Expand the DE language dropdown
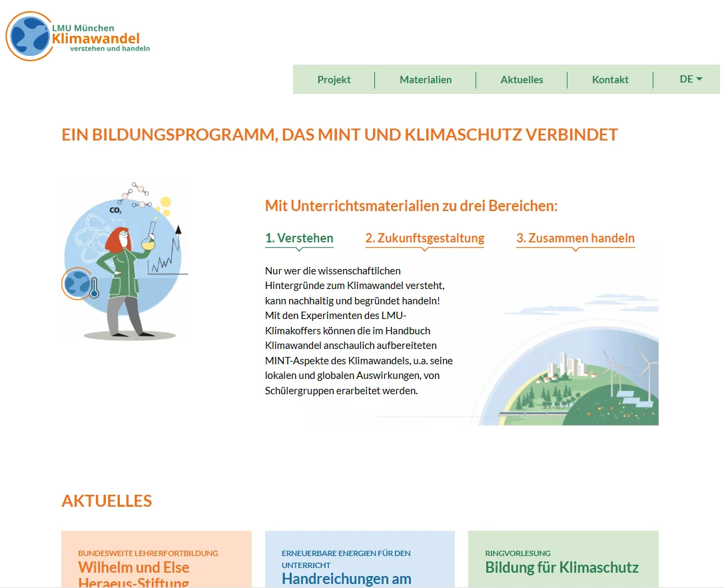The width and height of the screenshot is (724, 588). pos(691,79)
